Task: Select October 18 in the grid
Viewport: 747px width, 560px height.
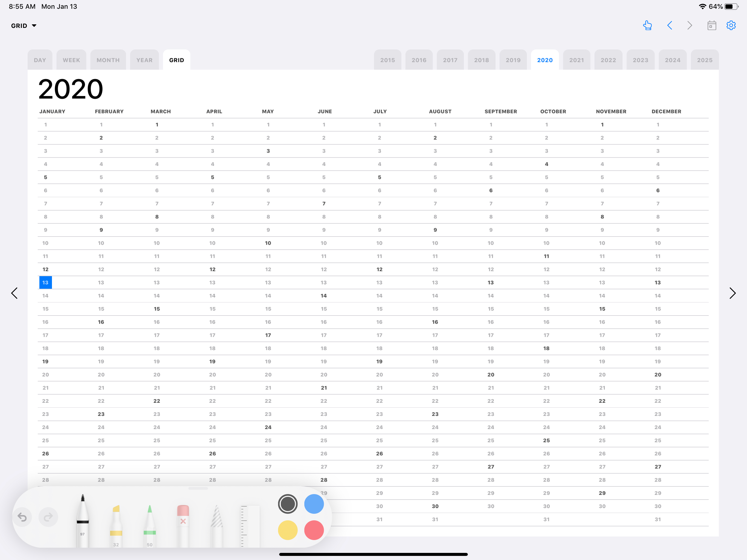Action: click(x=546, y=349)
